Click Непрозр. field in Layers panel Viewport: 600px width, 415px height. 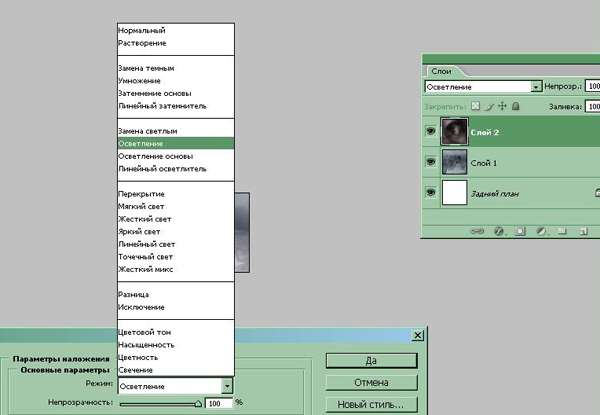tap(593, 86)
